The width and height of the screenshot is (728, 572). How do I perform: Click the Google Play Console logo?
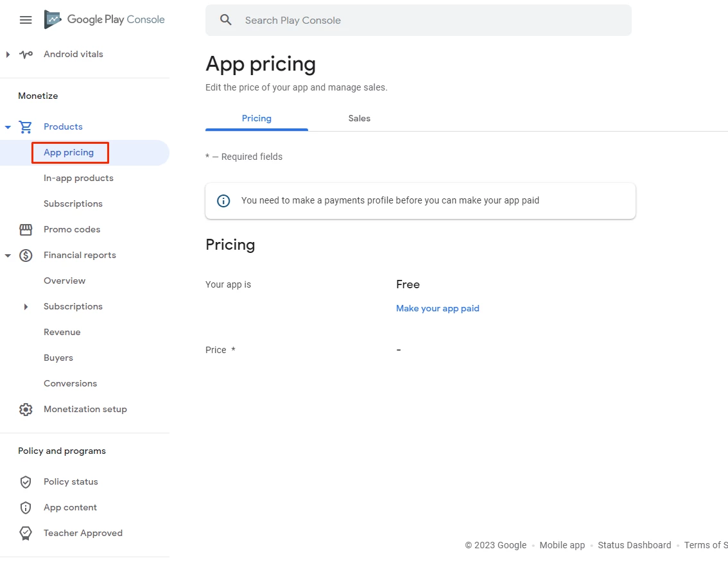[x=105, y=20]
